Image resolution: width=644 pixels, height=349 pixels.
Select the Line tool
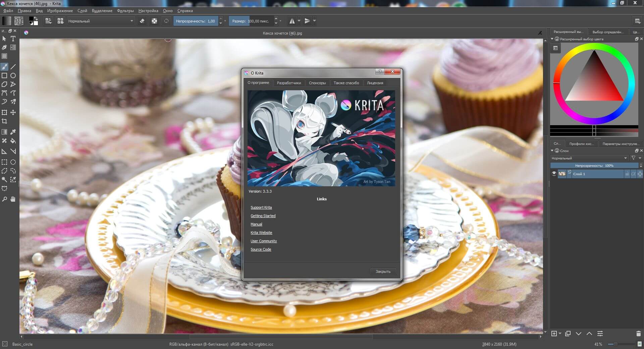[13, 67]
